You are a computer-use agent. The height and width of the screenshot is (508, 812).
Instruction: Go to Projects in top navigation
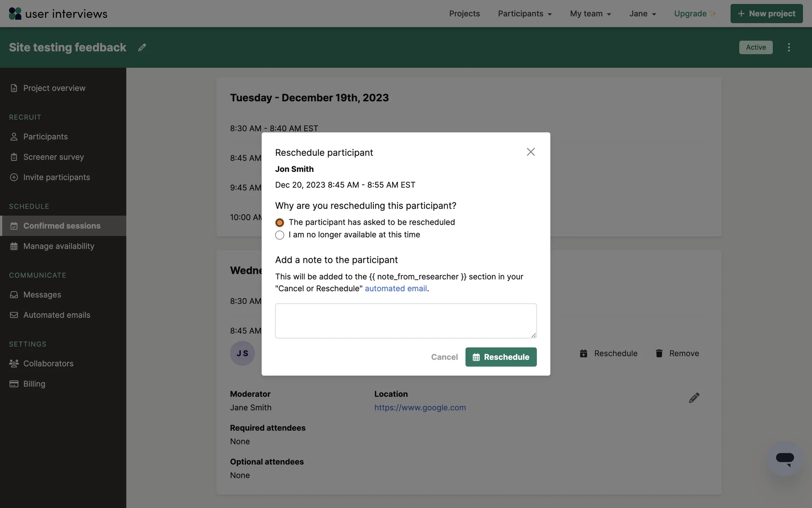464,14
